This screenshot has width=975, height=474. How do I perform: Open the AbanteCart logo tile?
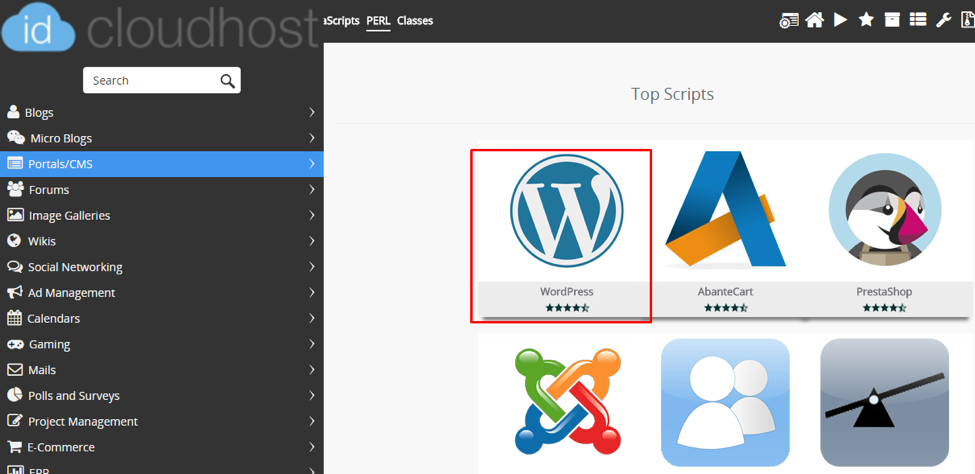(725, 209)
